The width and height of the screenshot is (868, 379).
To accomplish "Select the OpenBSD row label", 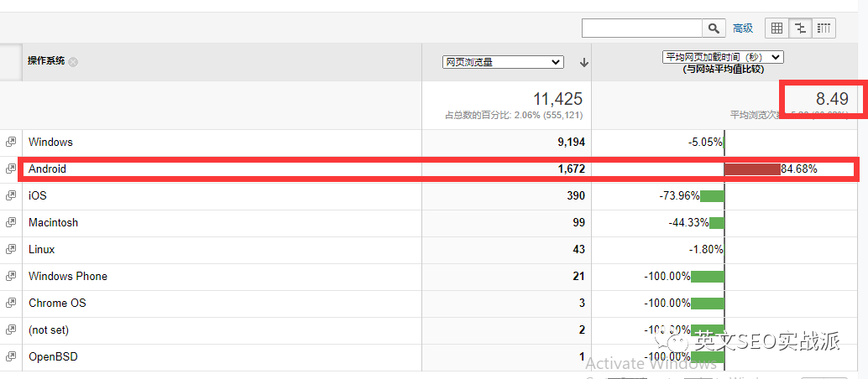I will coord(53,357).
